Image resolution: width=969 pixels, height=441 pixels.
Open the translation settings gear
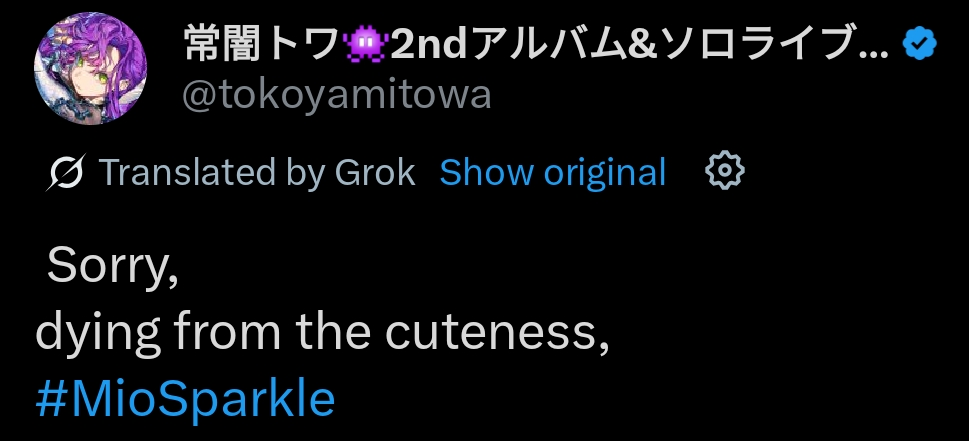725,172
